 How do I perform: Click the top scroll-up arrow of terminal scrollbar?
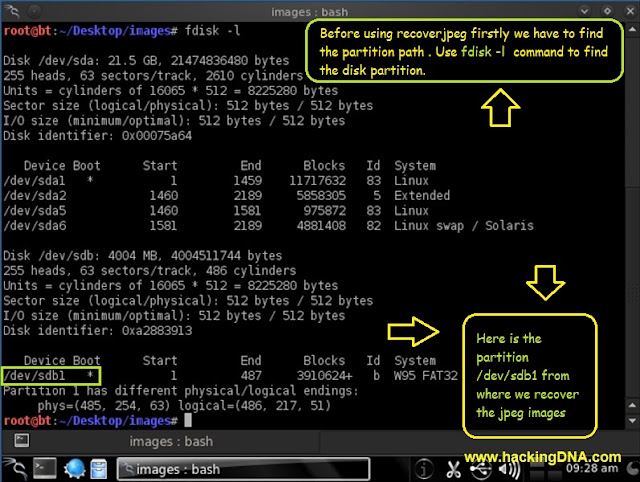pos(632,29)
